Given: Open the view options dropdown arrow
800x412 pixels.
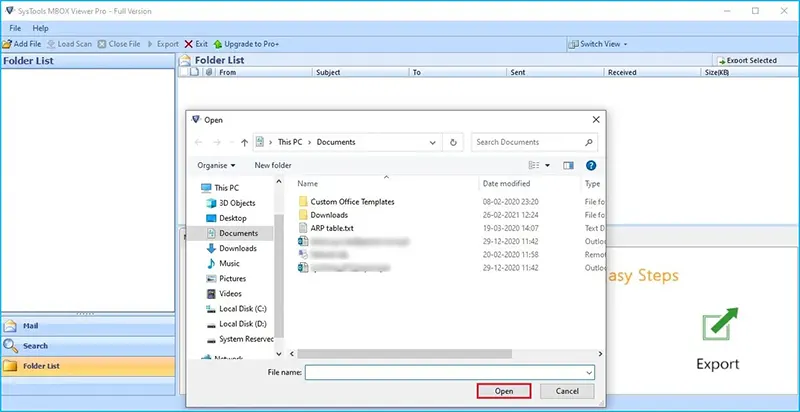Looking at the screenshot, I should [547, 165].
